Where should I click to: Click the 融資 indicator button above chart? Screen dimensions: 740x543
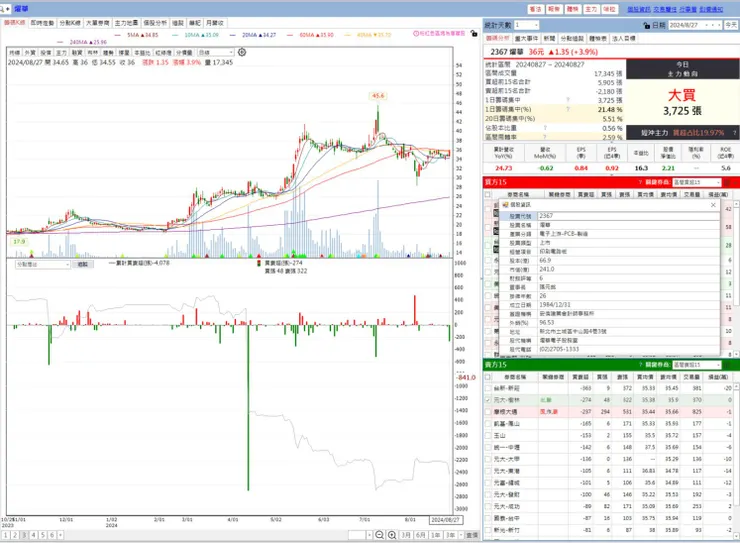(x=77, y=52)
